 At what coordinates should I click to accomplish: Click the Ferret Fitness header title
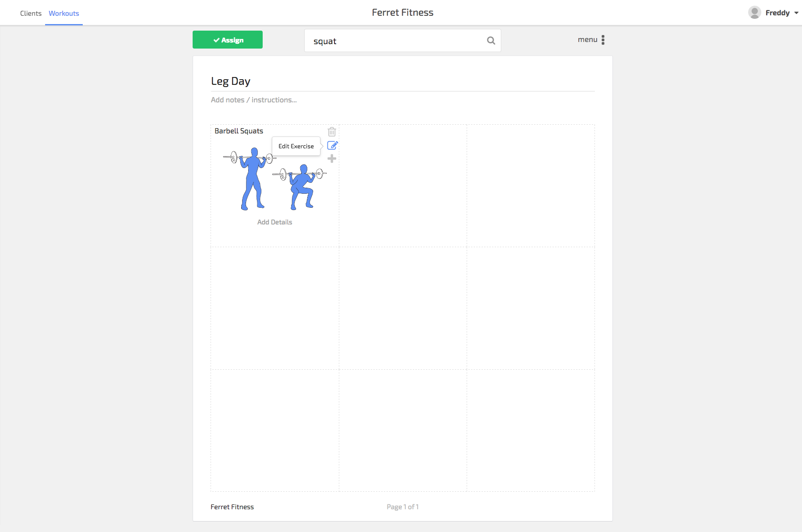403,12
